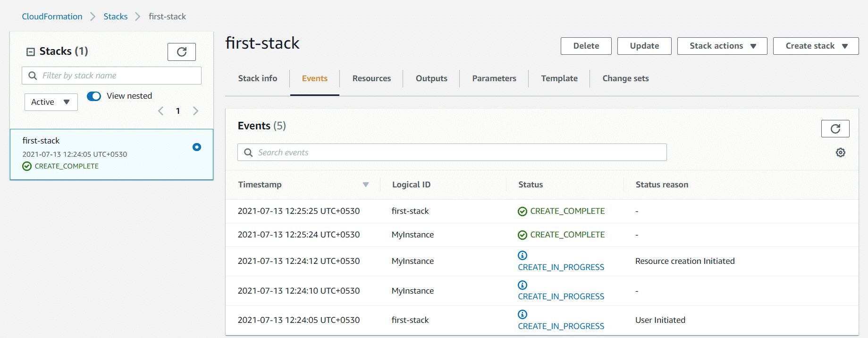Screen dimensions: 868x338
Task: Switch to the Template tab
Action: point(559,78)
